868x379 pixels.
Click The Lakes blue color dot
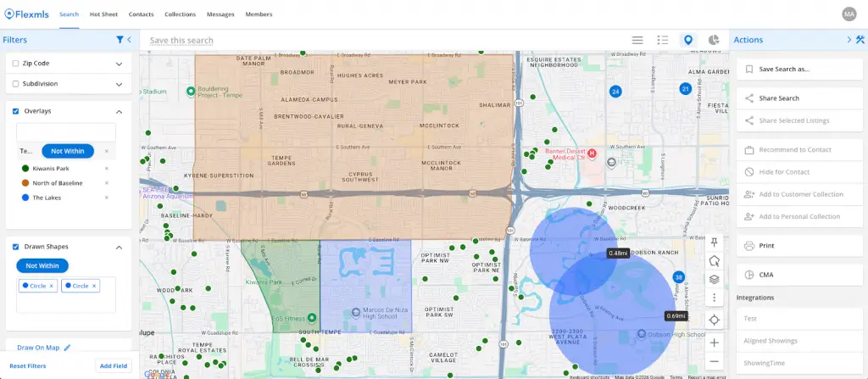click(25, 198)
